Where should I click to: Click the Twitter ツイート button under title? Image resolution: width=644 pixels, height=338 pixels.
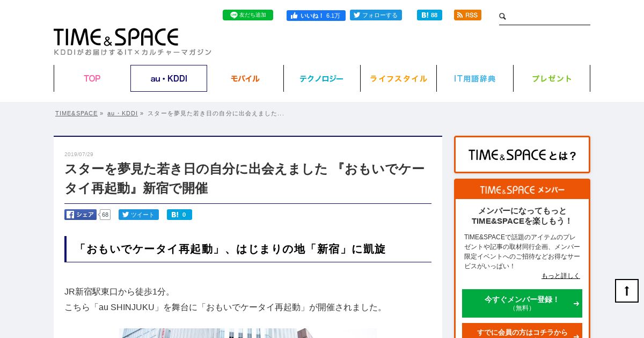[x=138, y=215]
